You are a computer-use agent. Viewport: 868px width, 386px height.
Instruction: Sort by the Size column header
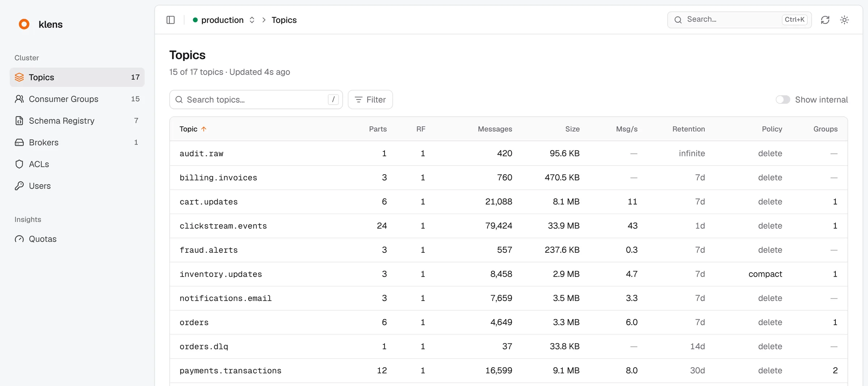(573, 129)
